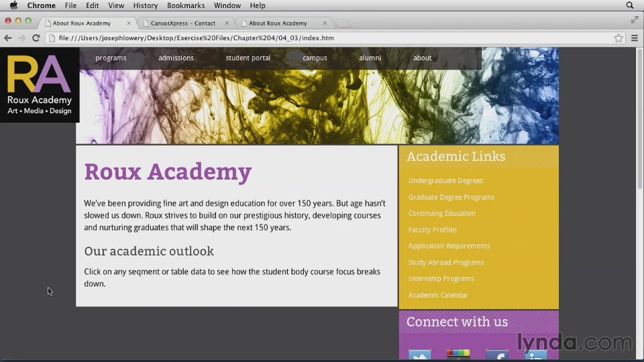
Task: Open the View menu
Action: (116, 5)
